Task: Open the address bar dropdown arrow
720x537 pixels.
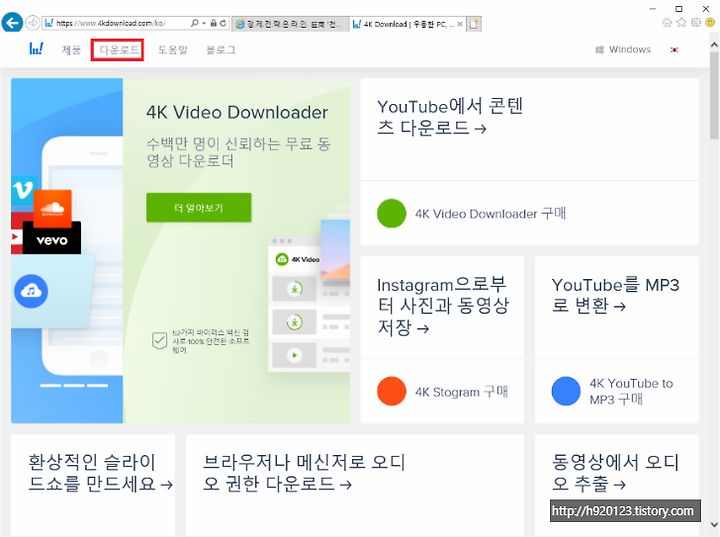Action: [203, 23]
